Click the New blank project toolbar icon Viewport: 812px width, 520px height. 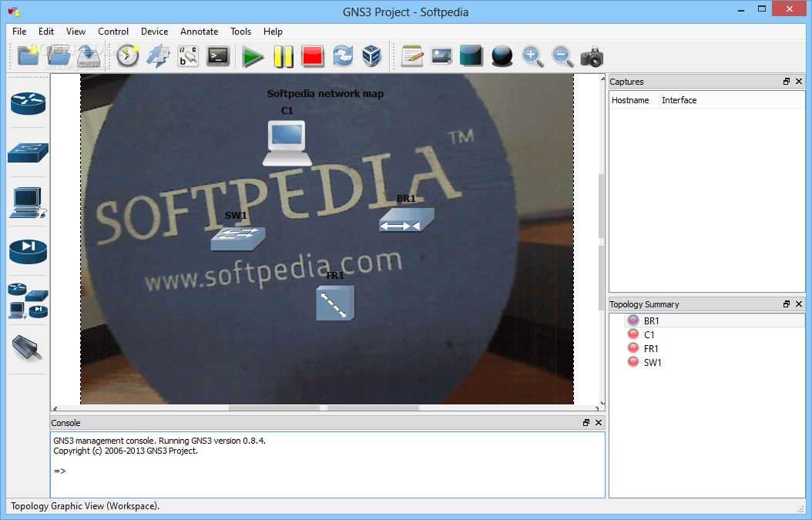[x=28, y=56]
